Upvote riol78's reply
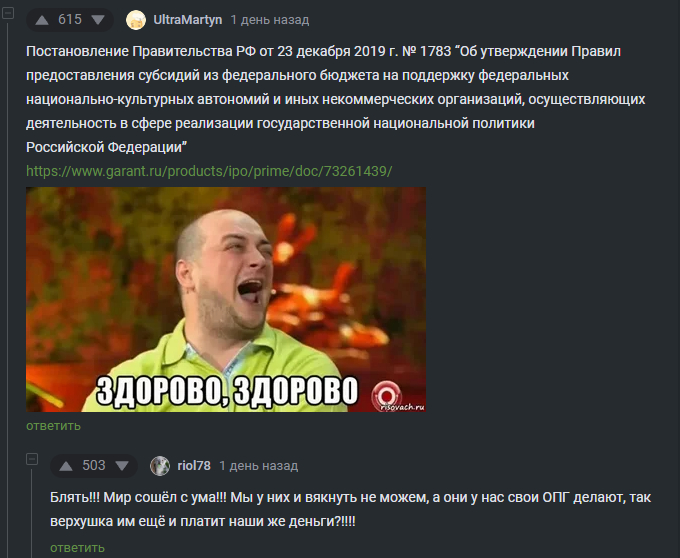 66,466
